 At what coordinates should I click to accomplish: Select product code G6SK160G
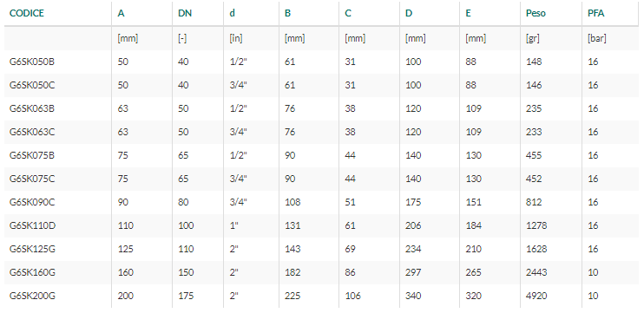(x=32, y=272)
